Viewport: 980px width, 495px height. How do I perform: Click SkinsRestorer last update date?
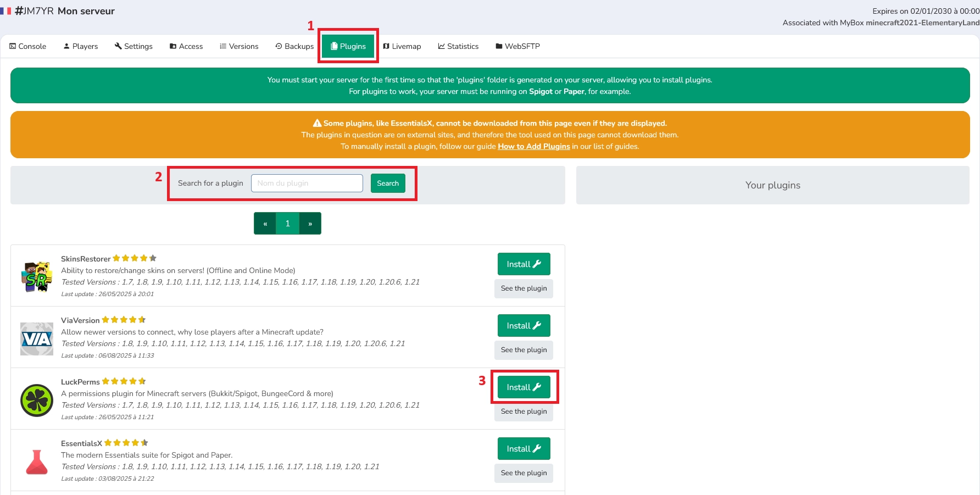click(x=108, y=294)
